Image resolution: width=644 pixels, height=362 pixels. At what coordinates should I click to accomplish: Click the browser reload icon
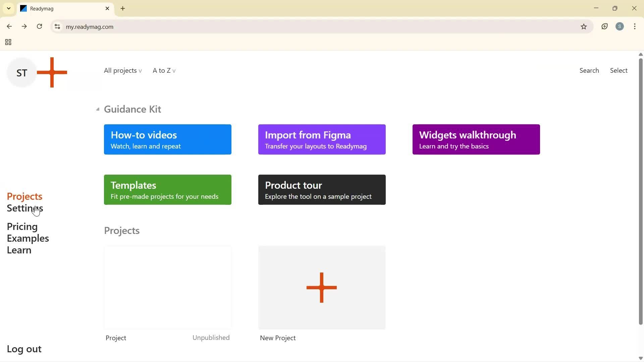coord(39,26)
